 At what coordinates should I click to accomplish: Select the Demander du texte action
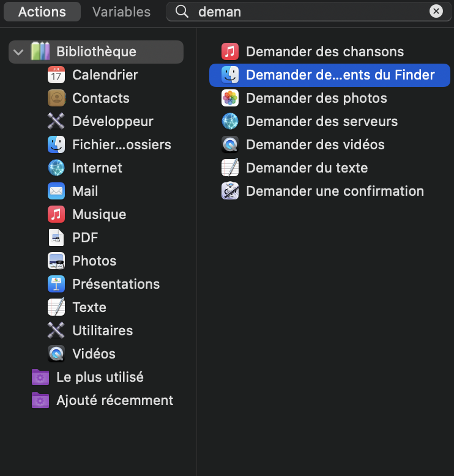(x=307, y=168)
